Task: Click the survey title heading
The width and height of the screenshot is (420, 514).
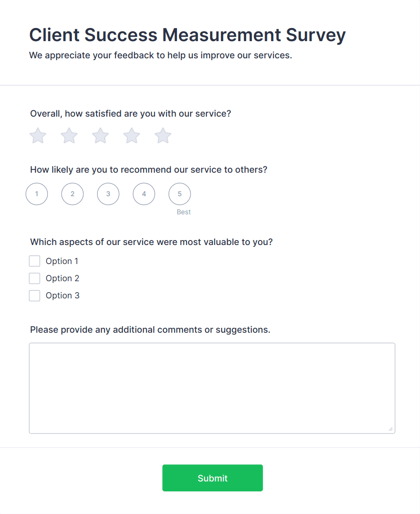Action: point(187,35)
